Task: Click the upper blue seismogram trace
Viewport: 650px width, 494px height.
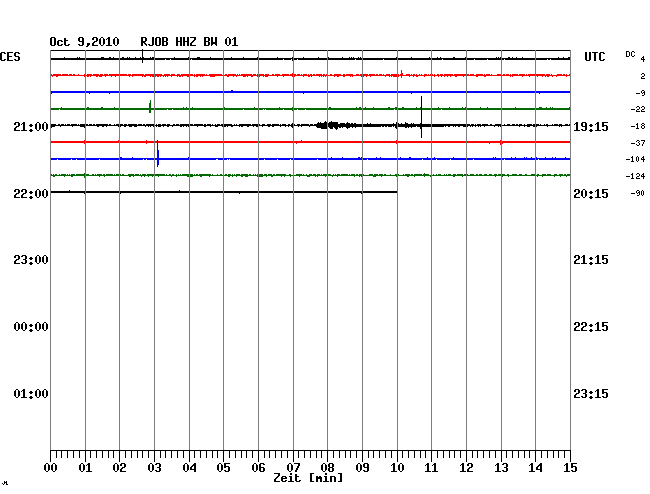Action: (310, 92)
